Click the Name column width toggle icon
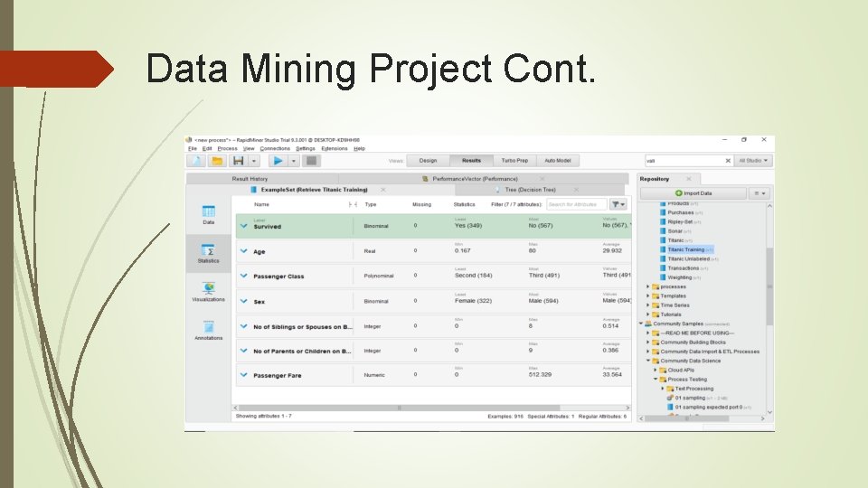This screenshot has width=868, height=488. tap(353, 205)
